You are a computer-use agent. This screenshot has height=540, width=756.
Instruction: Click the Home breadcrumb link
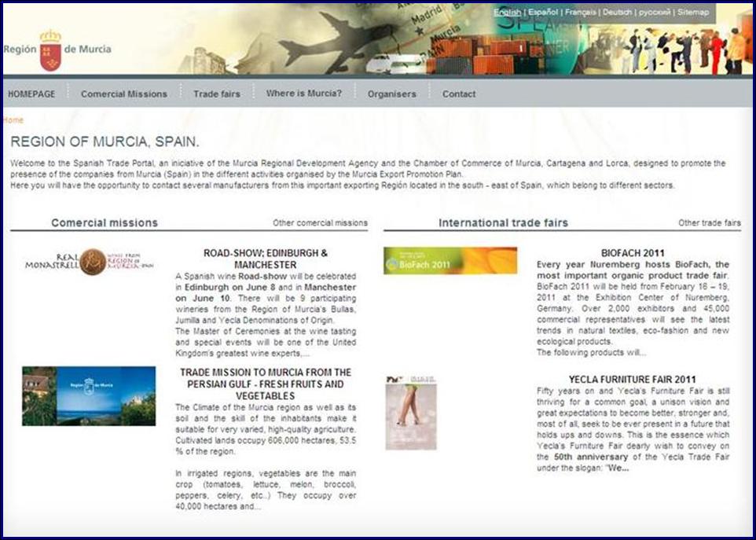tap(13, 120)
